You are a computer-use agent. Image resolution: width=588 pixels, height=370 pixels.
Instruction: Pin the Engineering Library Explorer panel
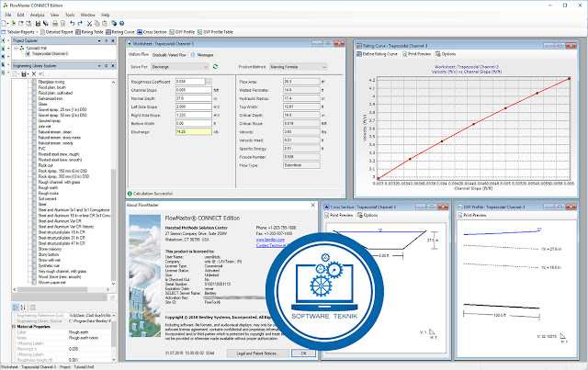pos(107,66)
